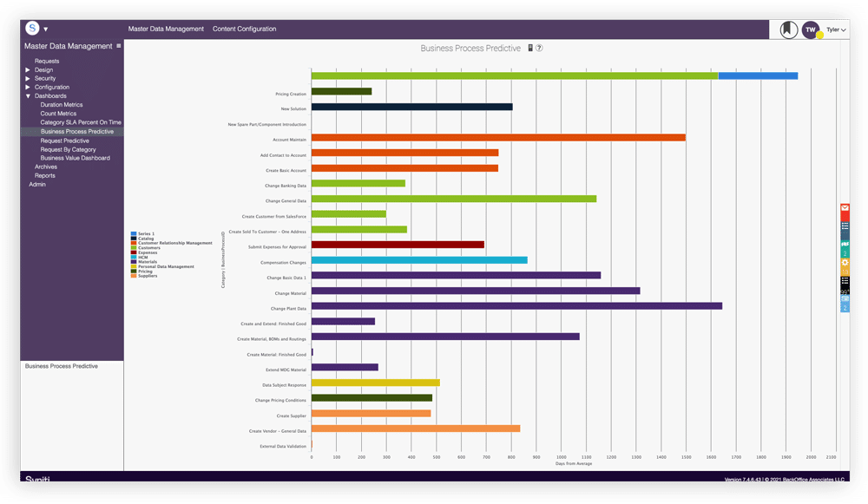Click the Compensation Changes bar
868x504 pixels.
coord(419,260)
